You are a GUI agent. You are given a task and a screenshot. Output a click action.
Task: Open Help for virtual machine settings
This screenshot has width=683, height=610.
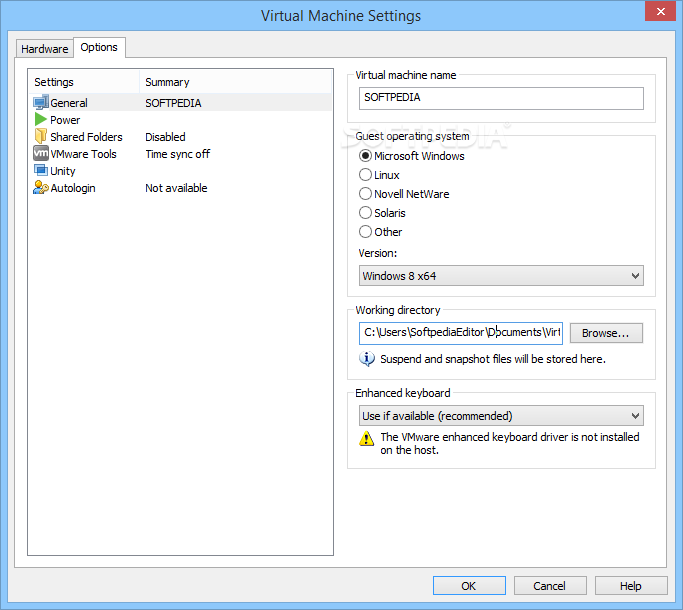point(631,586)
